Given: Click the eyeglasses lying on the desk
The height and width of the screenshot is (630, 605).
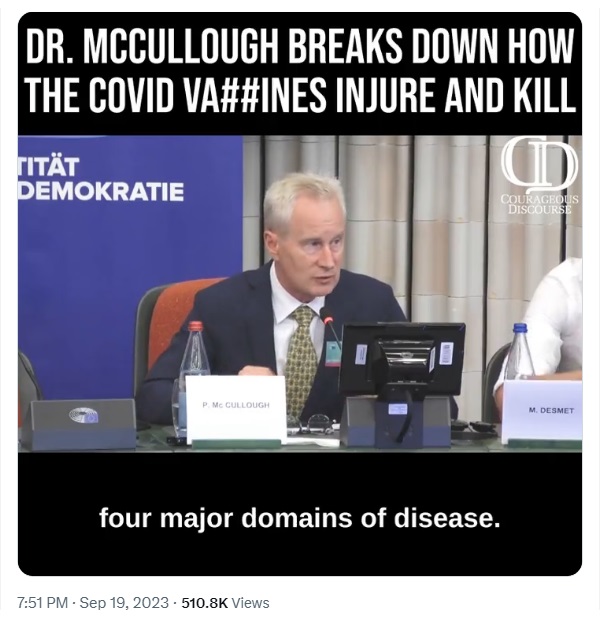Looking at the screenshot, I should 317,425.
